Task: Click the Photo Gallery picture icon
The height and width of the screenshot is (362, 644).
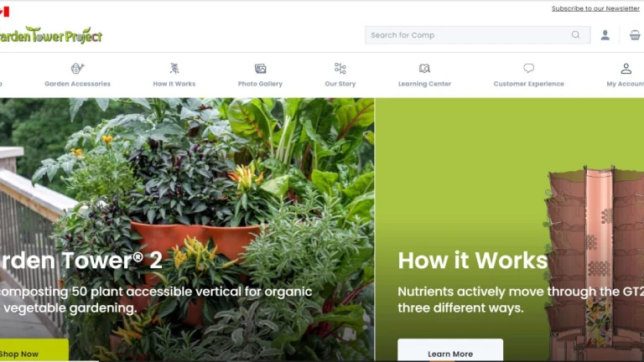Action: 261,69
